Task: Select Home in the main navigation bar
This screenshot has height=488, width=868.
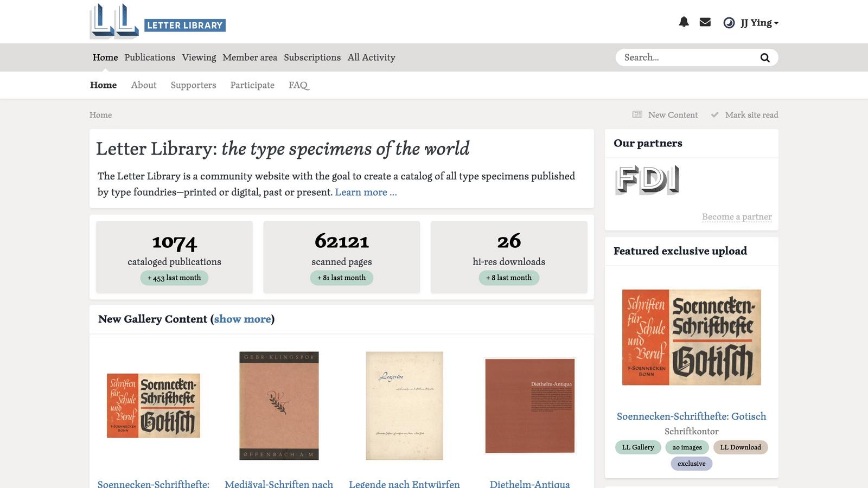Action: (x=105, y=57)
